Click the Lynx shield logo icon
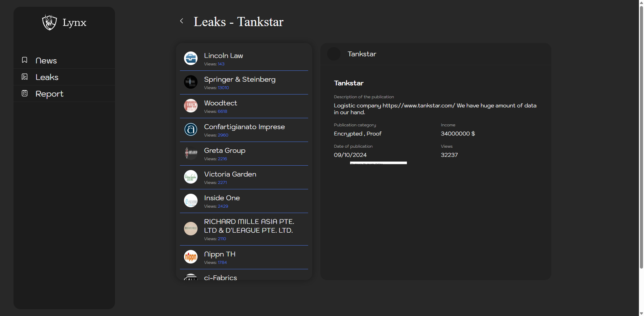The width and height of the screenshot is (644, 316). point(49,23)
